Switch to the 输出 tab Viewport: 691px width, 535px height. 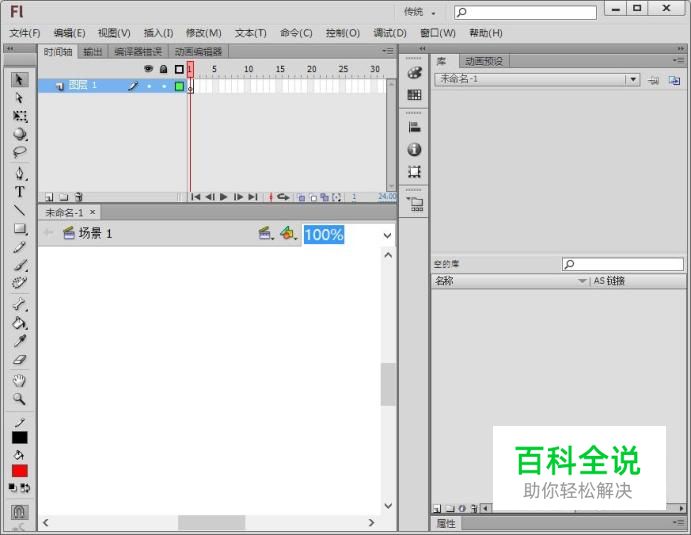pyautogui.click(x=93, y=52)
